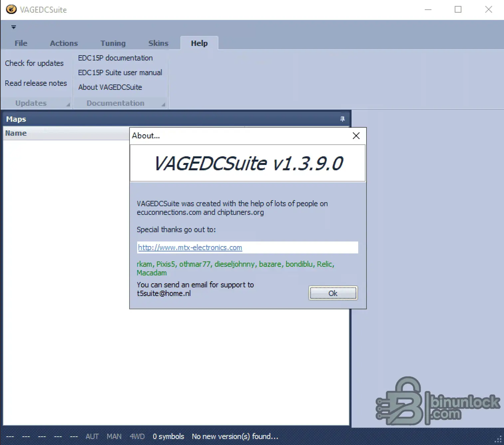Click the t5suite@home.nl support email text

[164, 293]
